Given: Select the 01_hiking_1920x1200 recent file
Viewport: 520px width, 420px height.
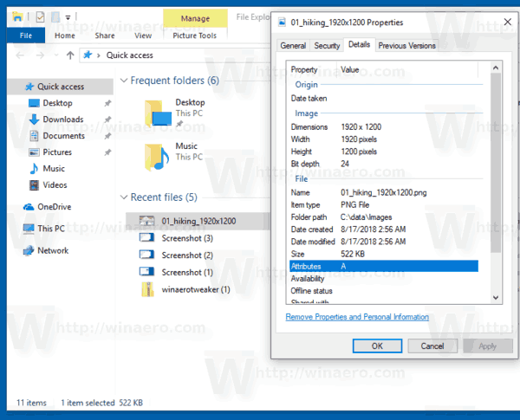Looking at the screenshot, I should [198, 221].
